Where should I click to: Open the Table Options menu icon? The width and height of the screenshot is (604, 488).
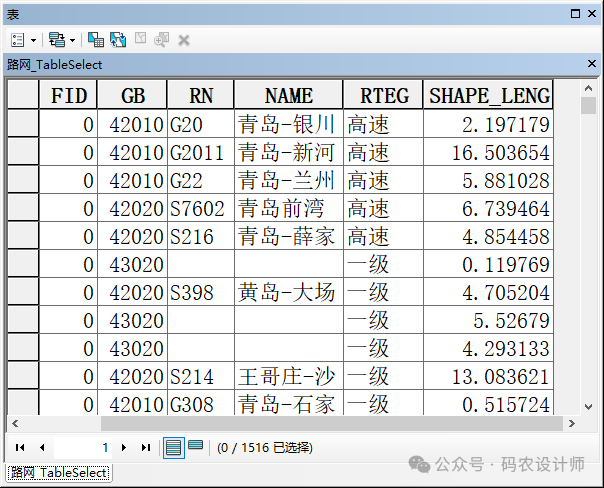[18, 40]
